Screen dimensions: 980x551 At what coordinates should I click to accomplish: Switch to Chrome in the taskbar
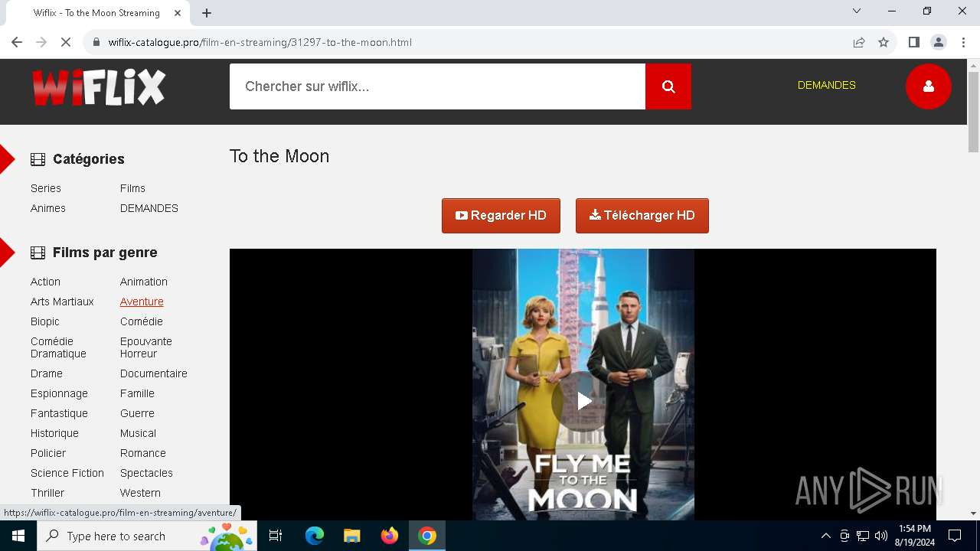point(427,536)
